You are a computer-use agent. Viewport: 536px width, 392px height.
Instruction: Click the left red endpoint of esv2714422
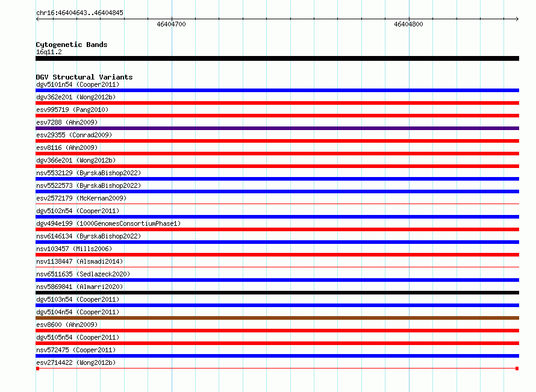pyautogui.click(x=37, y=369)
